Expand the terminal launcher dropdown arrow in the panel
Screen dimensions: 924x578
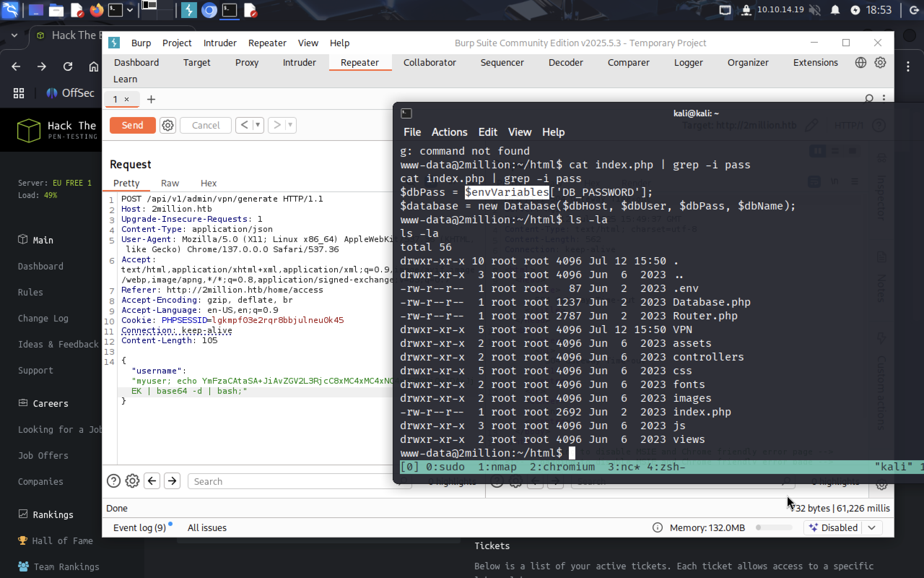(130, 10)
